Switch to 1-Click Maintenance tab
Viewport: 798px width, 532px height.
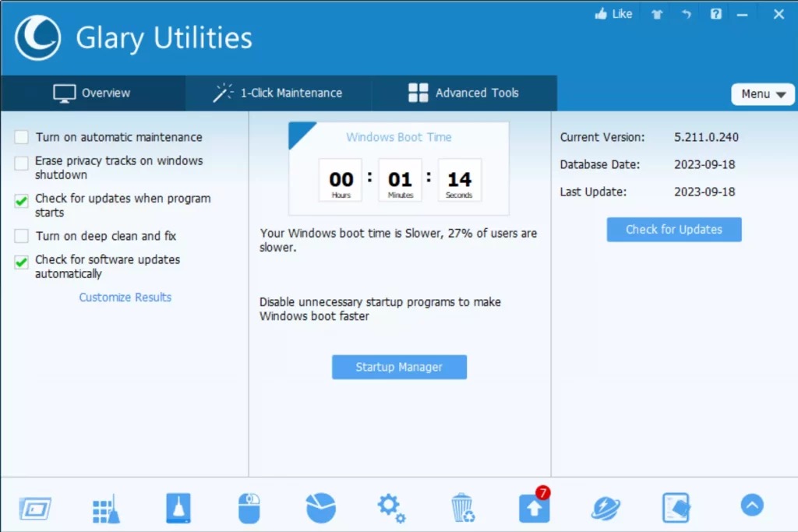(x=278, y=93)
